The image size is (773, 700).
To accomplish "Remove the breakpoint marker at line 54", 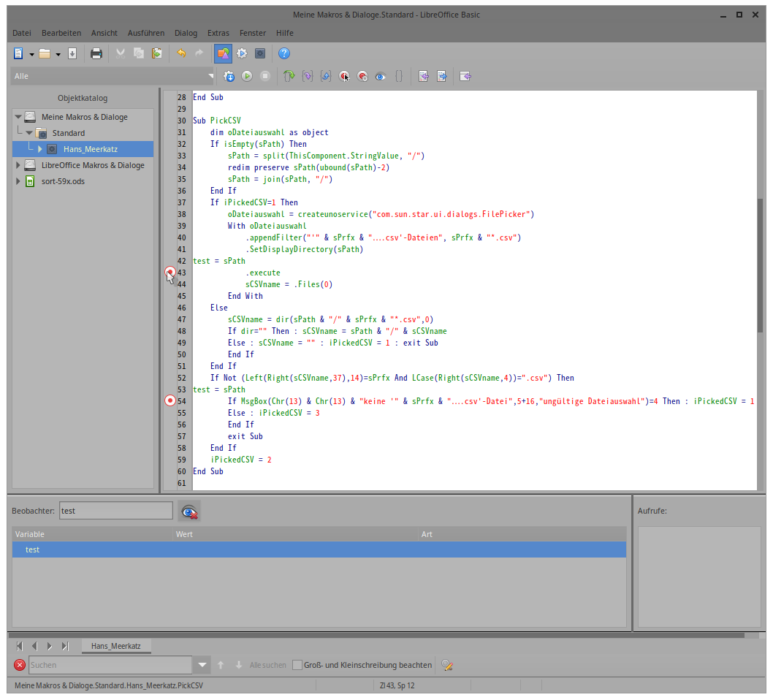I will (170, 400).
